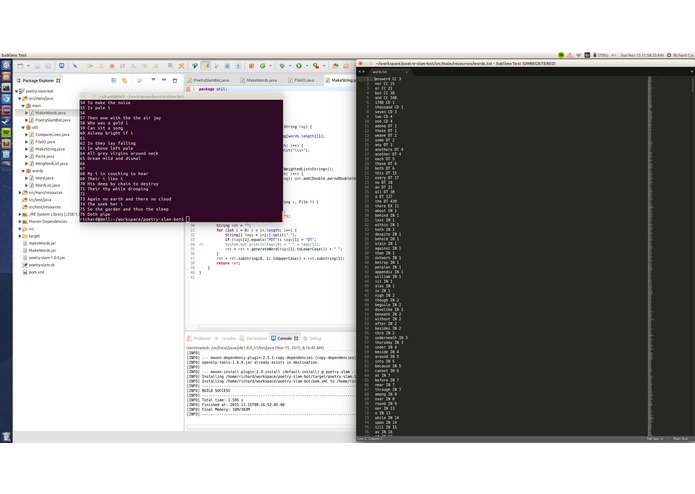The image size is (695, 494).
Task: Expand the Maven Dependencies node
Action: (20, 222)
